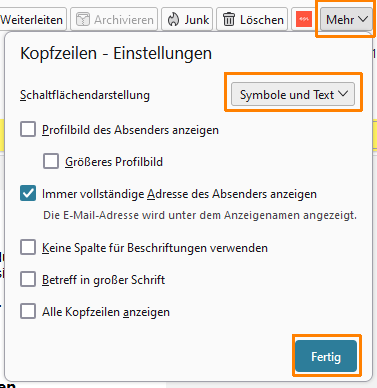Enable Alle Kopfzeilen anzeigen checkbox
The image size is (377, 388).
coord(28,312)
